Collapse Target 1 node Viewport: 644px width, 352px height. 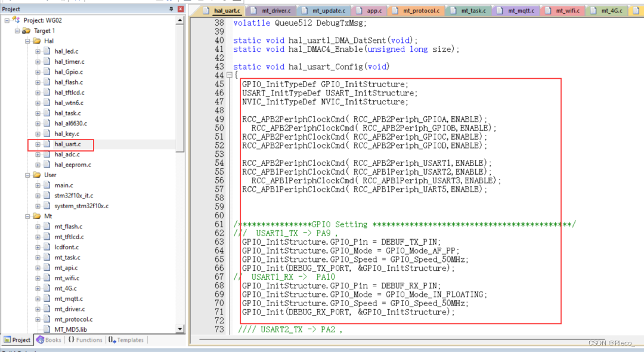pyautogui.click(x=17, y=31)
